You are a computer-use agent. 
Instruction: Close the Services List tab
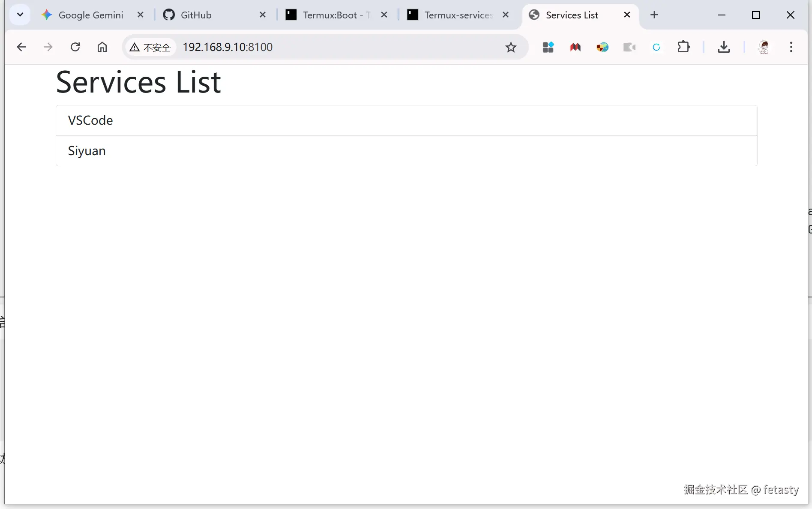pyautogui.click(x=627, y=15)
